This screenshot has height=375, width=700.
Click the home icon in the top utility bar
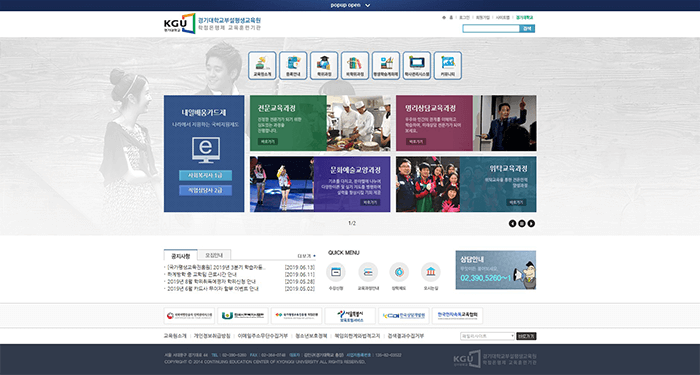(444, 18)
